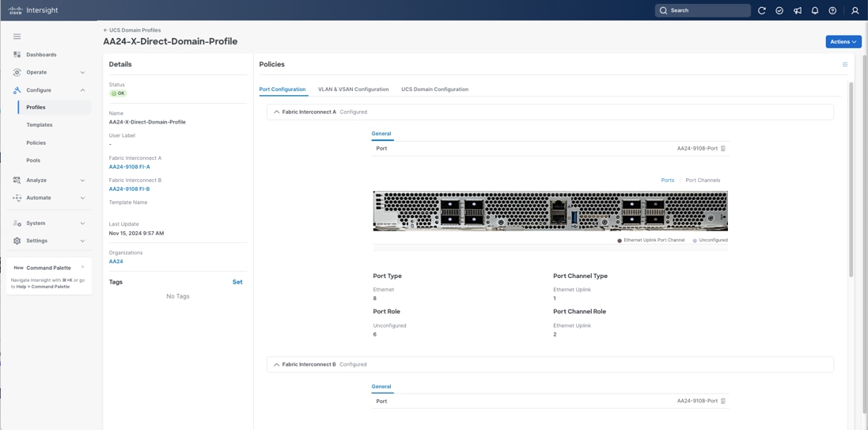
Task: Click the search magnifier icon
Action: pyautogui.click(x=664, y=10)
